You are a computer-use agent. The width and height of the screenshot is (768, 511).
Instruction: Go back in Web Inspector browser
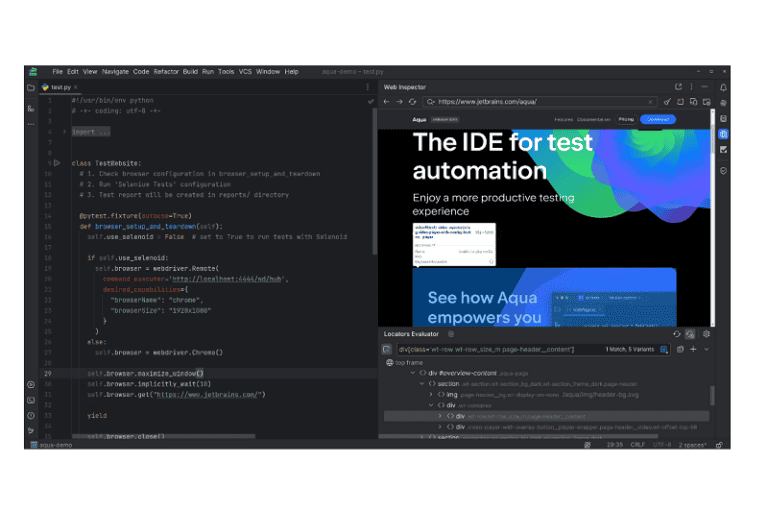pos(387,102)
